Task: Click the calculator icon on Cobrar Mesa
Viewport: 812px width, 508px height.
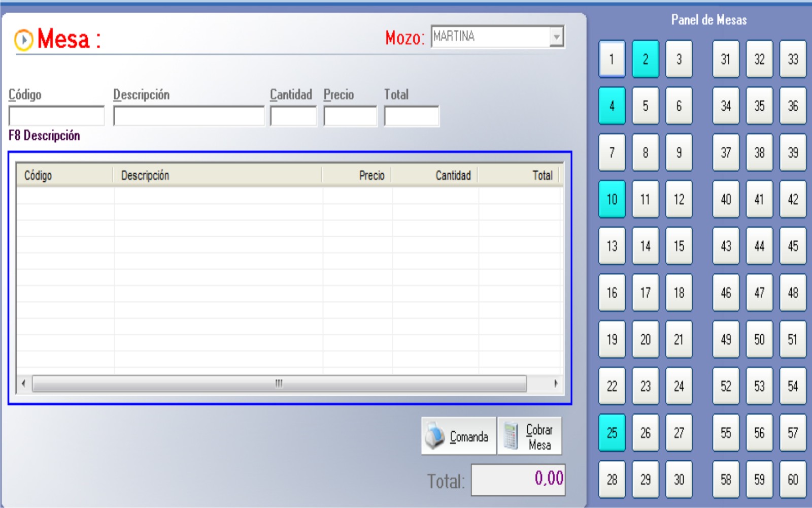Action: pyautogui.click(x=511, y=436)
